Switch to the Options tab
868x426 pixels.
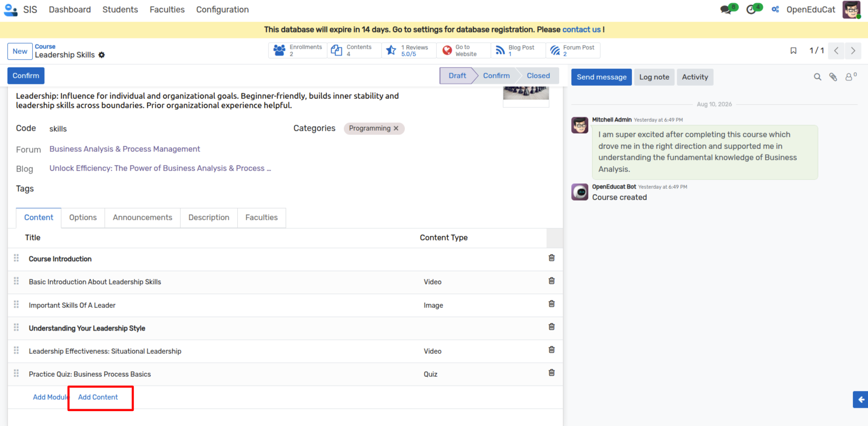click(x=83, y=217)
